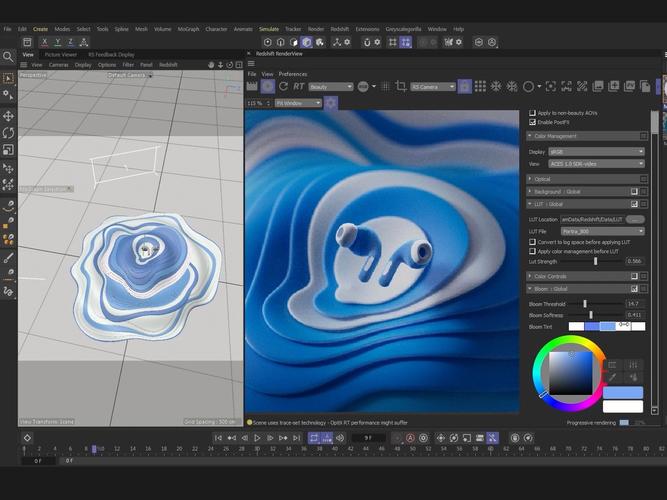The height and width of the screenshot is (500, 667).
Task: Click the zoom percentage field in RenderView
Action: pos(257,103)
